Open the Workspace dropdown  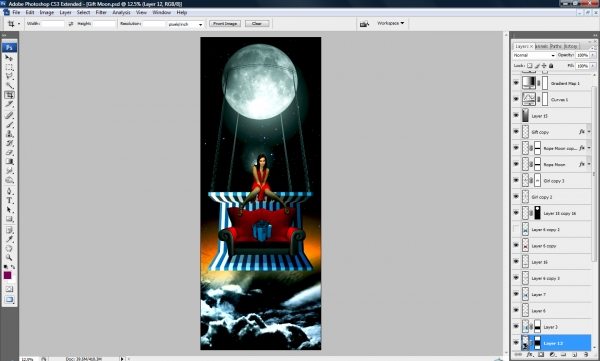390,23
